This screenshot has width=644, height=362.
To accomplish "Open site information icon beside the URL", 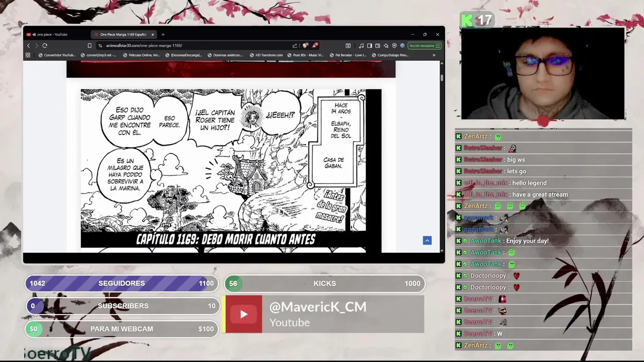I will coord(100,46).
